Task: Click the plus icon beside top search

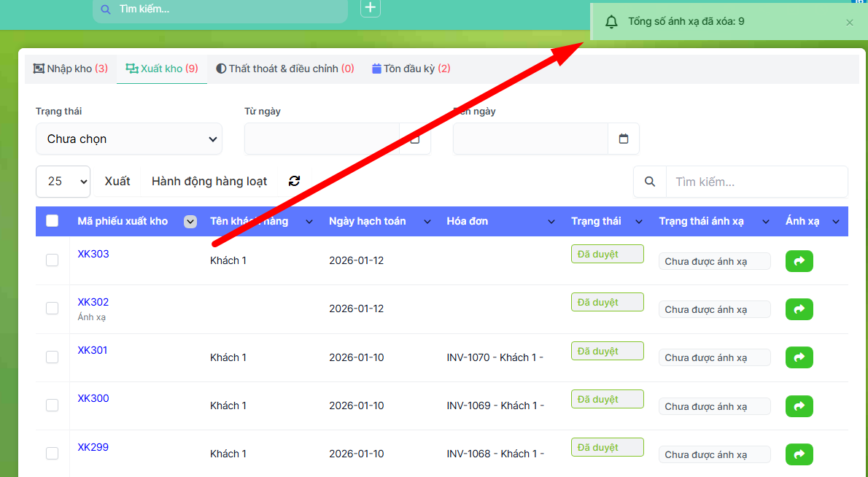Action: coord(371,8)
